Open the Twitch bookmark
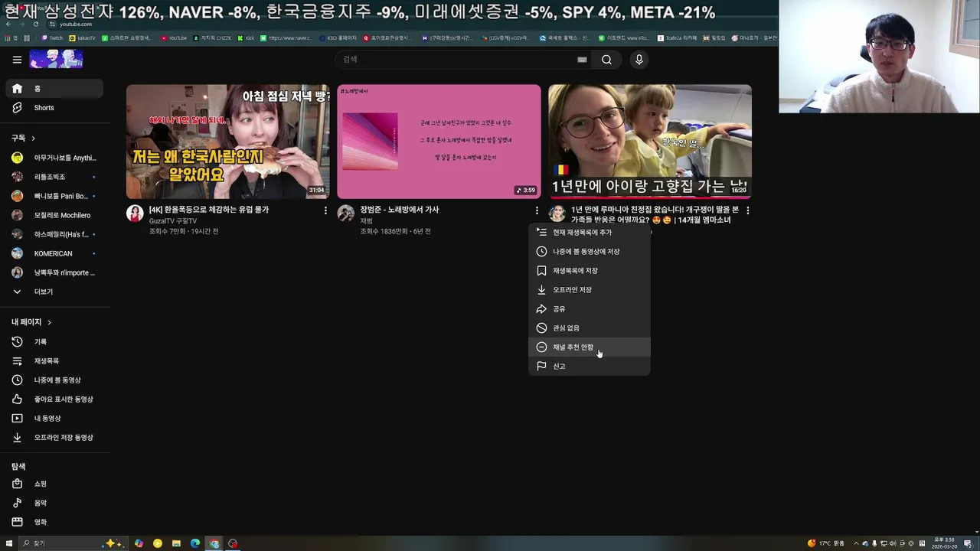 click(53, 37)
